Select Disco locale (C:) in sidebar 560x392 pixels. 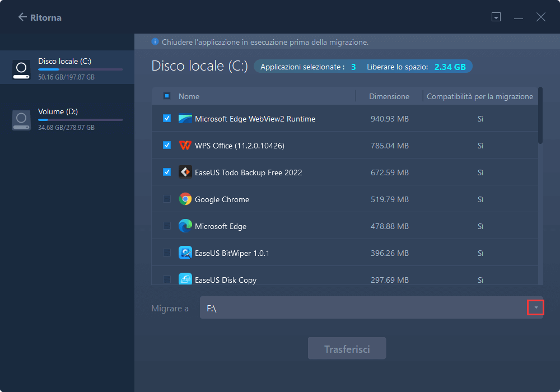click(67, 67)
